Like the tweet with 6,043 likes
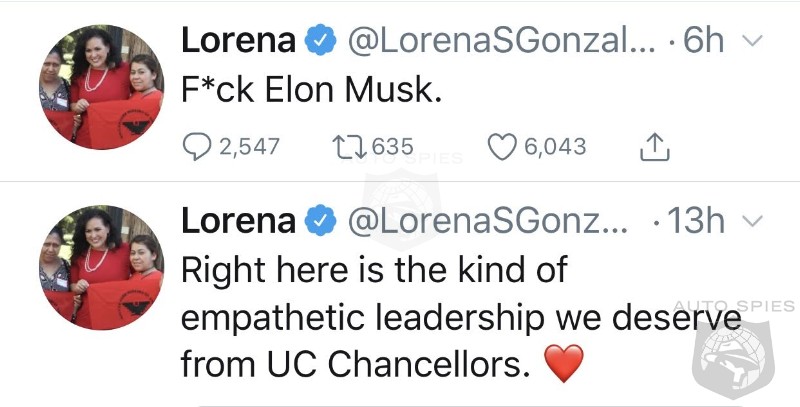The height and width of the screenshot is (407, 800). tap(502, 147)
